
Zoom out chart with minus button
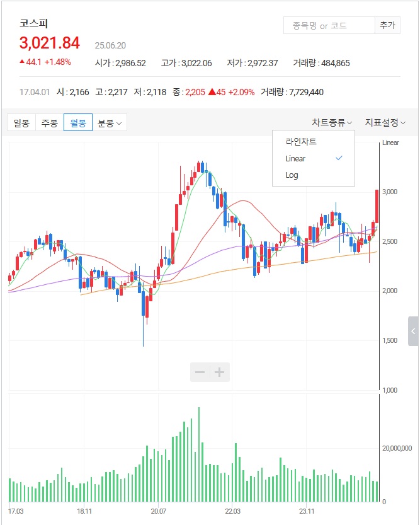tap(200, 372)
